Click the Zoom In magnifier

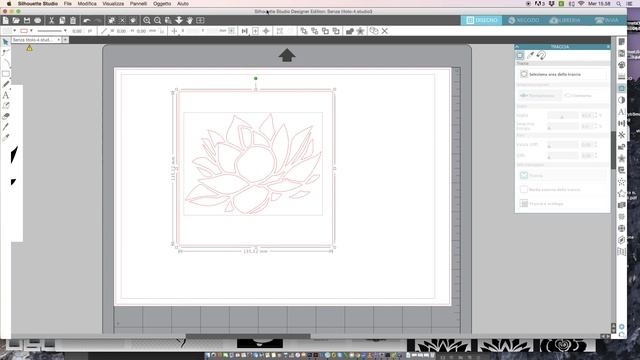[147, 20]
